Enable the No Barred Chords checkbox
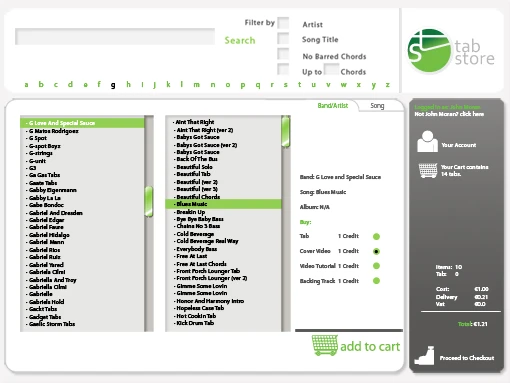510x383 pixels. click(283, 54)
